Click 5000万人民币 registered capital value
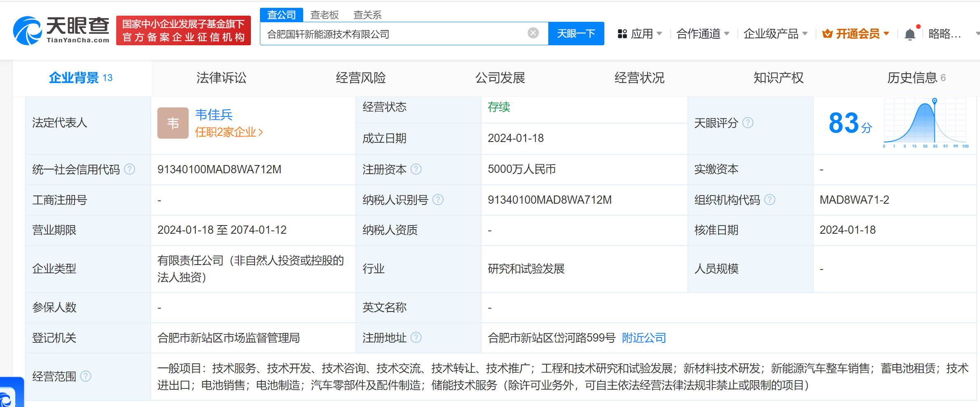This screenshot has height=407, width=980. pos(522,169)
